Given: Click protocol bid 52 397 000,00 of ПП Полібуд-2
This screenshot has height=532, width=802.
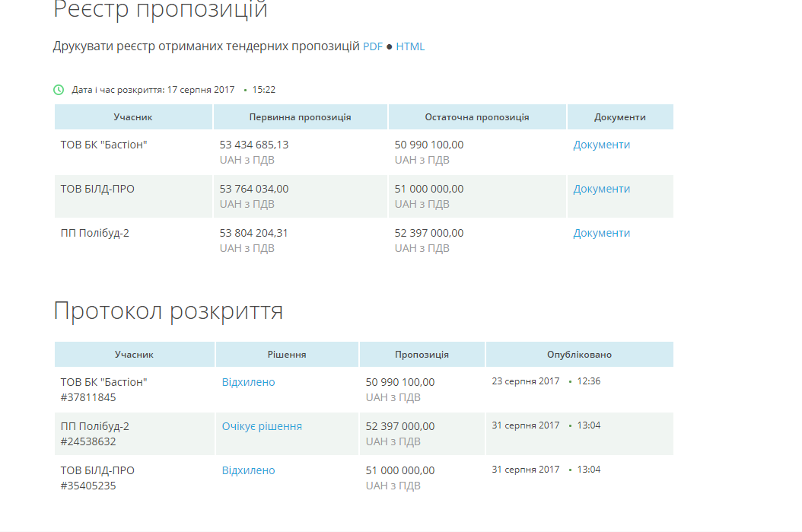Looking at the screenshot, I should 400,426.
